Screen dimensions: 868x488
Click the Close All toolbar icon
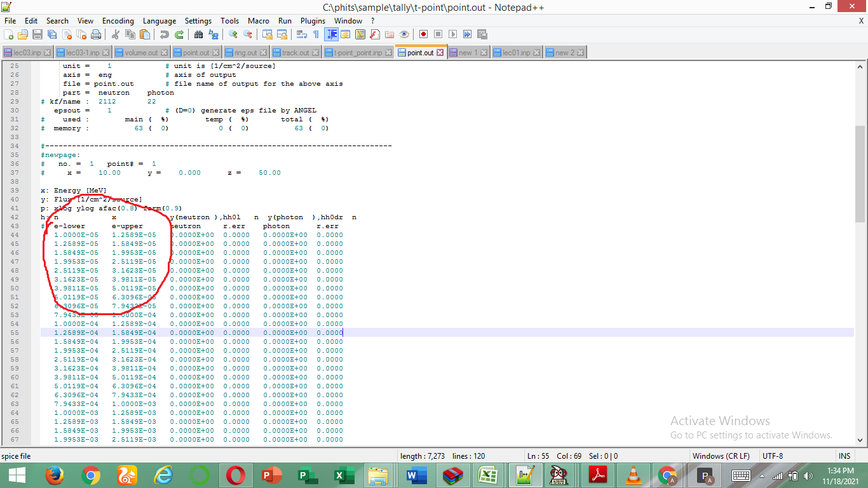pyautogui.click(x=81, y=34)
